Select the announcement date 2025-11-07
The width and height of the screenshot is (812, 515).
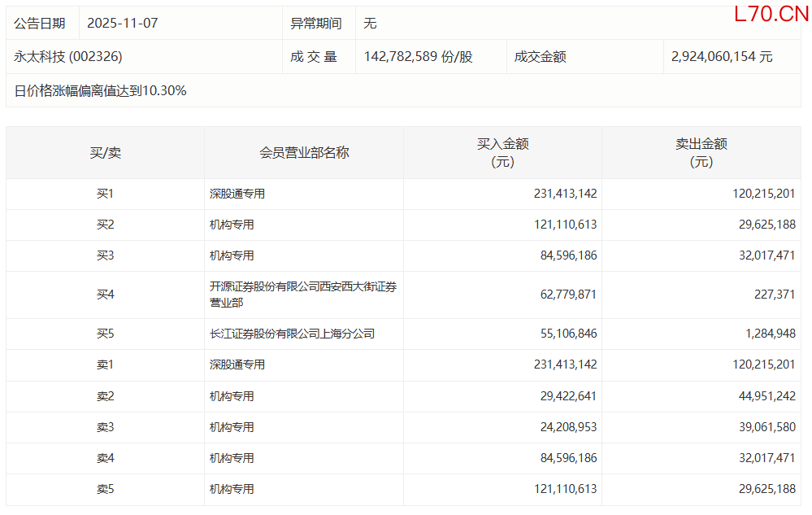click(122, 24)
